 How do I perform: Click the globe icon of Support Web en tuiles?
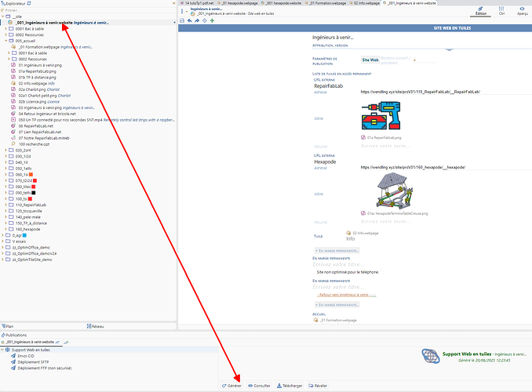pyautogui.click(x=8, y=350)
